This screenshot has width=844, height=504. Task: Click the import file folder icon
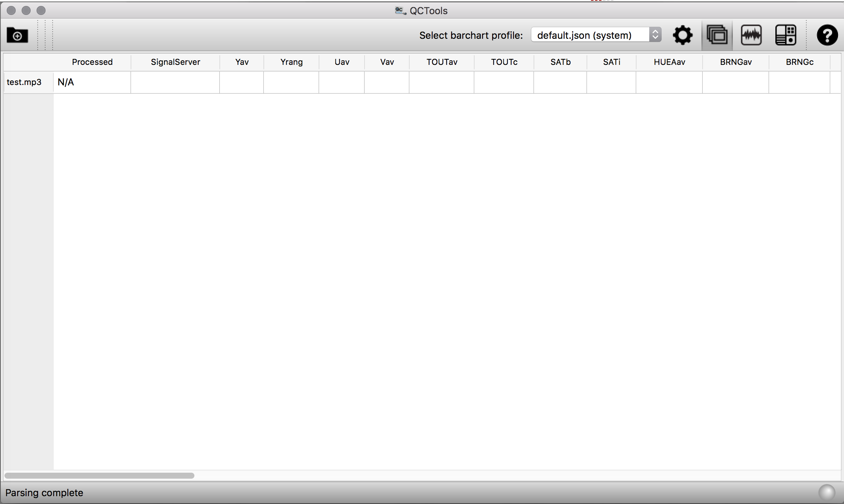pyautogui.click(x=17, y=35)
